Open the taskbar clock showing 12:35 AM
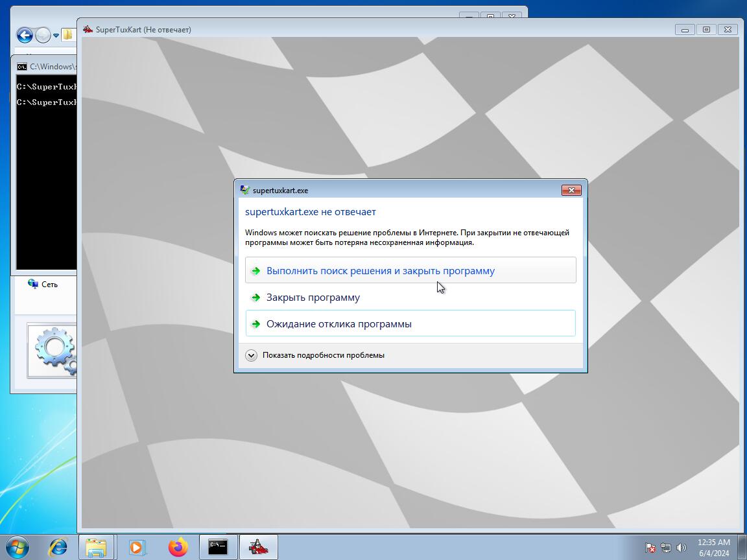The width and height of the screenshot is (747, 560). point(714,548)
